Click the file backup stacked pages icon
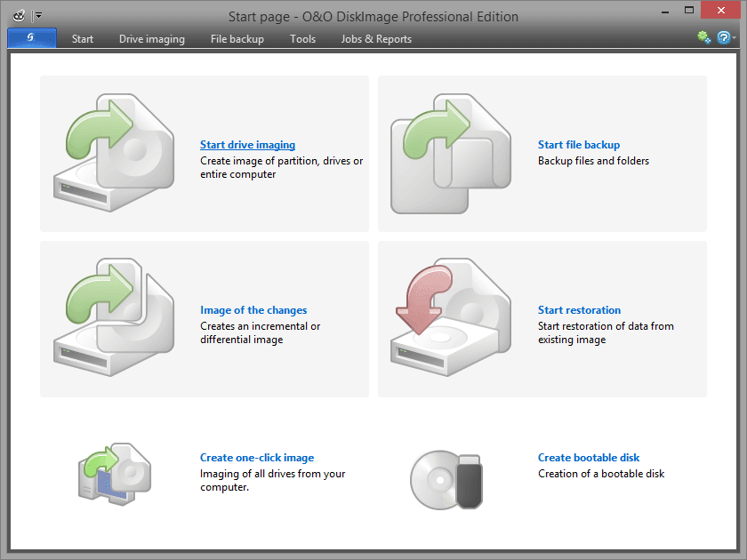This screenshot has width=747, height=560. click(x=451, y=153)
